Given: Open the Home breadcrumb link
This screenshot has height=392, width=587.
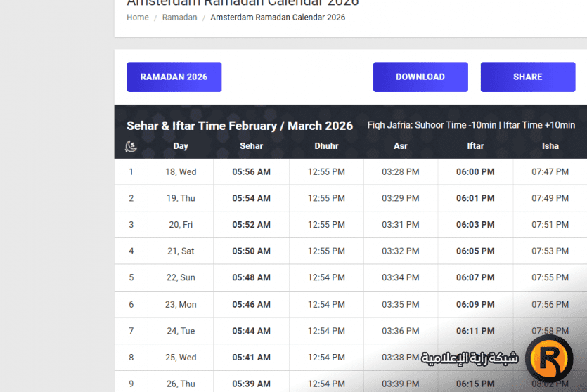Looking at the screenshot, I should (x=137, y=18).
